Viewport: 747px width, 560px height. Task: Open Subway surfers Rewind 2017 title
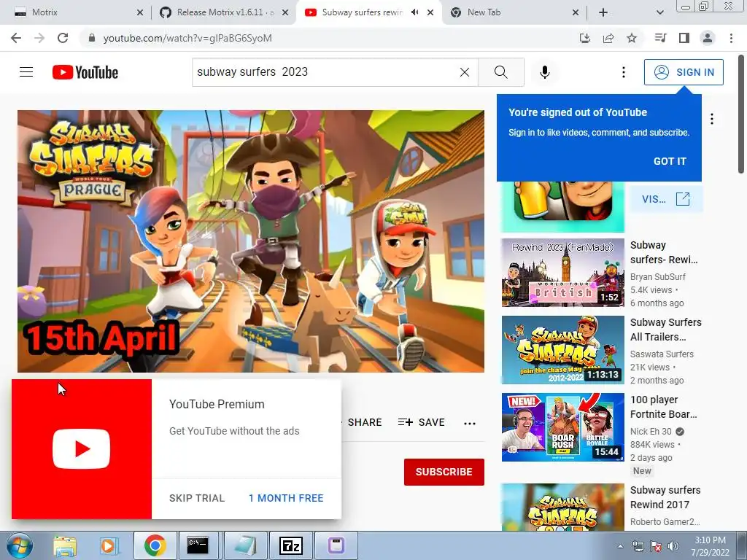pyautogui.click(x=665, y=497)
